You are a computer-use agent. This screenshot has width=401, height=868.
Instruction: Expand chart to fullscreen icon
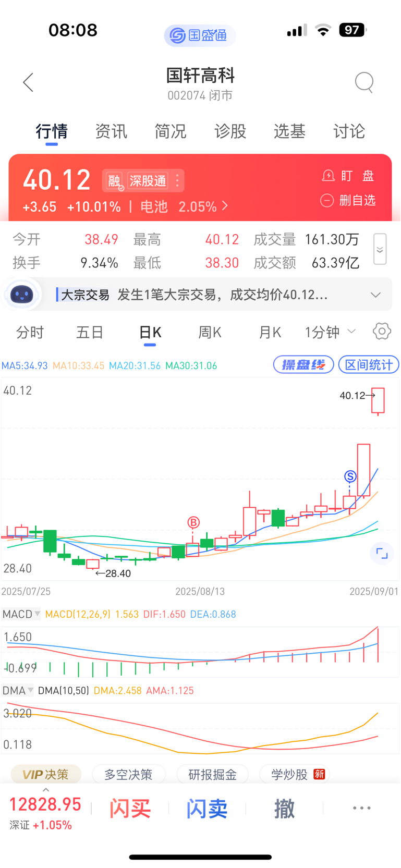[382, 554]
